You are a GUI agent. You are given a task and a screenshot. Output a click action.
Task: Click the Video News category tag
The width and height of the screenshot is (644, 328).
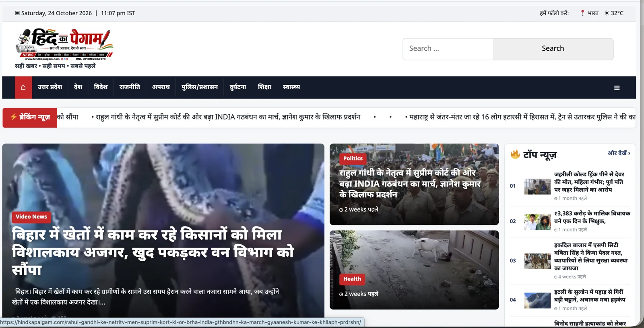click(x=31, y=217)
